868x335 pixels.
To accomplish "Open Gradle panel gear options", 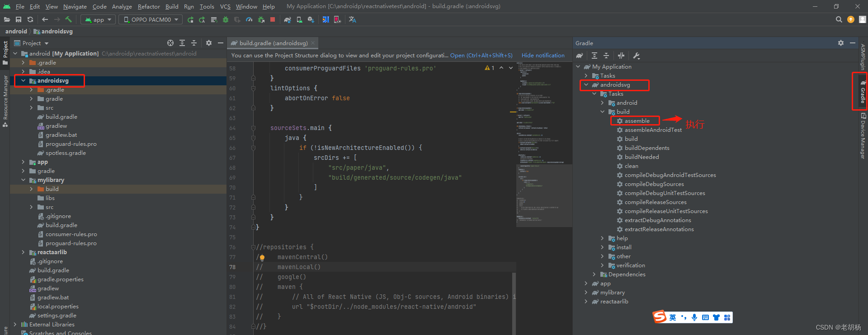I will tap(841, 43).
